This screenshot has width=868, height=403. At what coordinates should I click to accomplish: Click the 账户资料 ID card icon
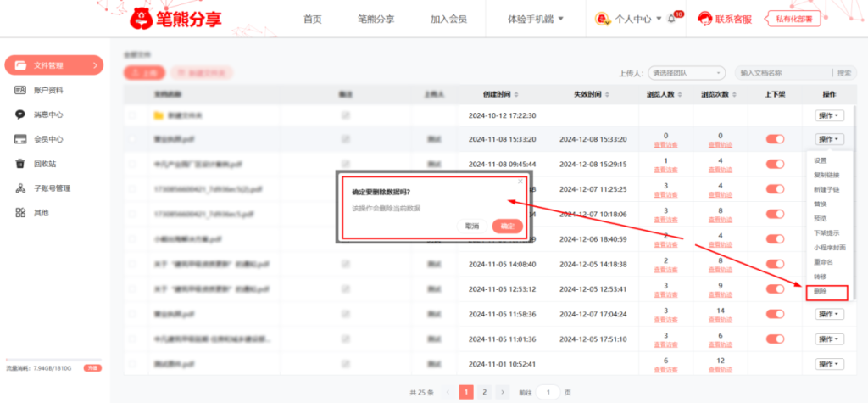pos(20,90)
